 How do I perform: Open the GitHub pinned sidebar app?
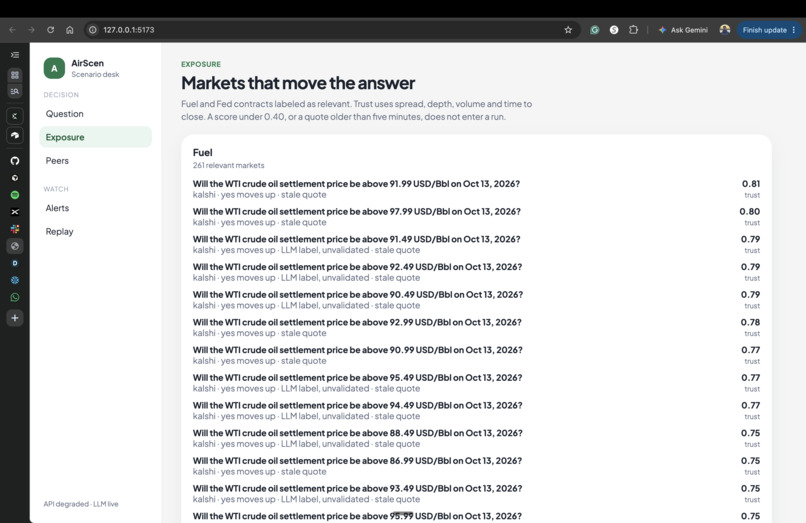coord(15,160)
